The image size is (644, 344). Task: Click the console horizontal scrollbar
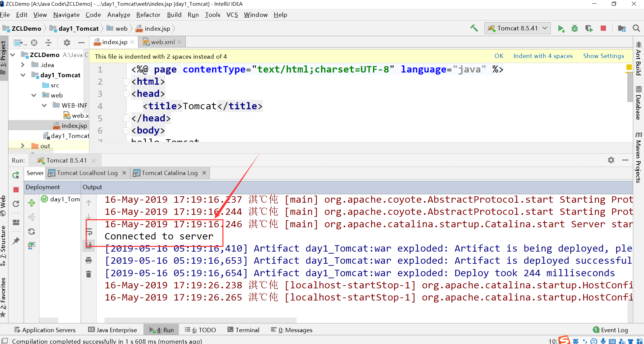click(x=200, y=320)
